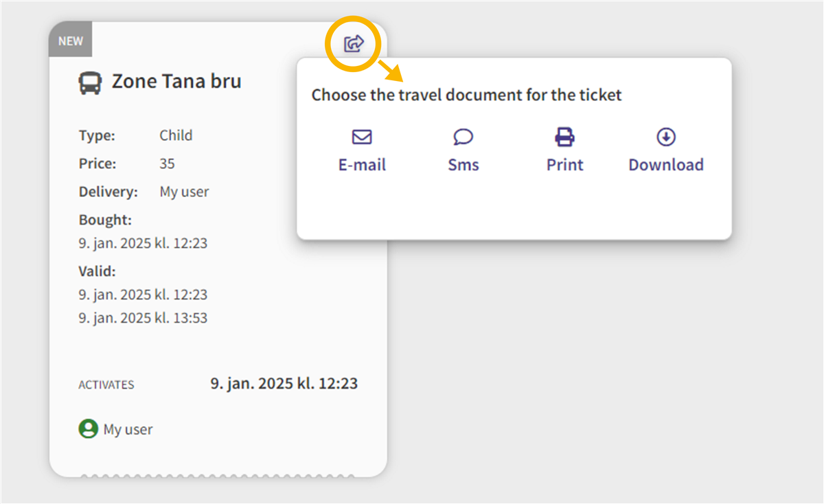Click the popup heading about travel document
Screen dimensions: 824x504
466,95
